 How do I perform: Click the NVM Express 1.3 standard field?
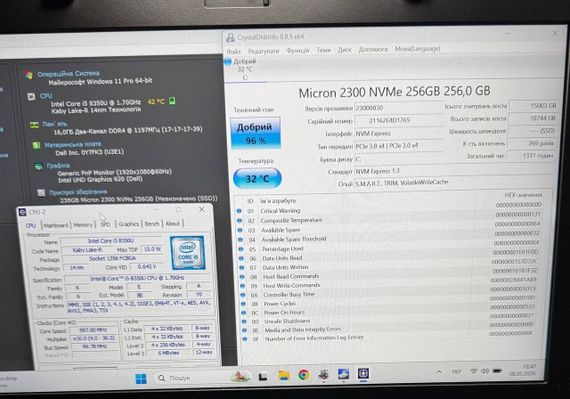point(454,171)
